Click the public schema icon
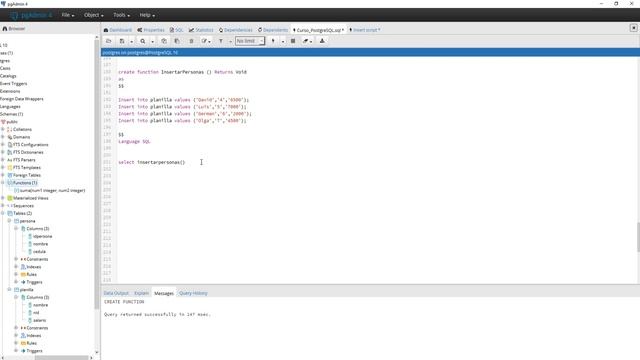This screenshot has height=360, width=640. click(x=3, y=122)
